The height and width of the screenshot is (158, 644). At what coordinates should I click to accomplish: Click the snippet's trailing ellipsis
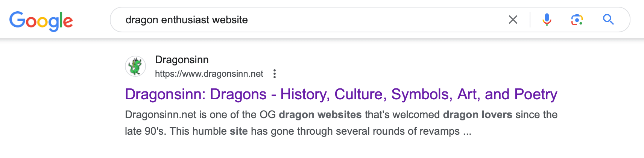click(467, 132)
